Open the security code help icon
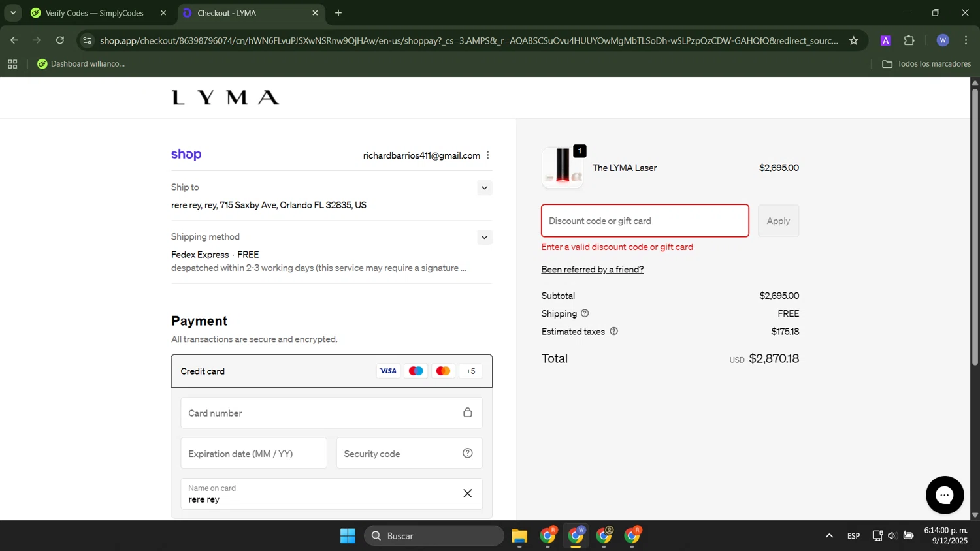Image resolution: width=980 pixels, height=551 pixels. click(x=468, y=453)
